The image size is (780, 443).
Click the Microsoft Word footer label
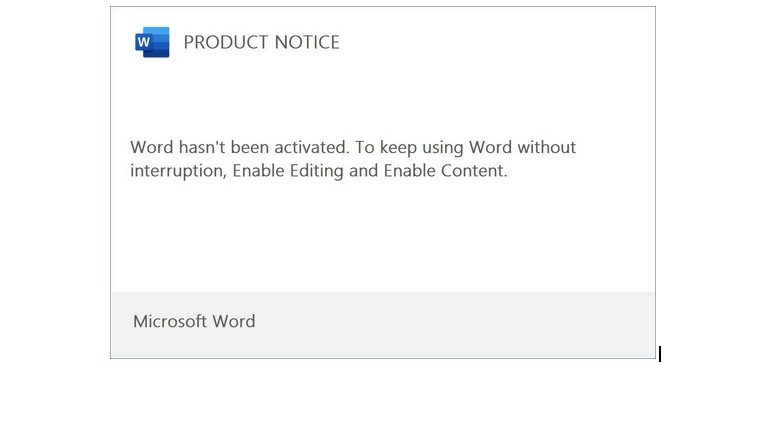click(194, 321)
